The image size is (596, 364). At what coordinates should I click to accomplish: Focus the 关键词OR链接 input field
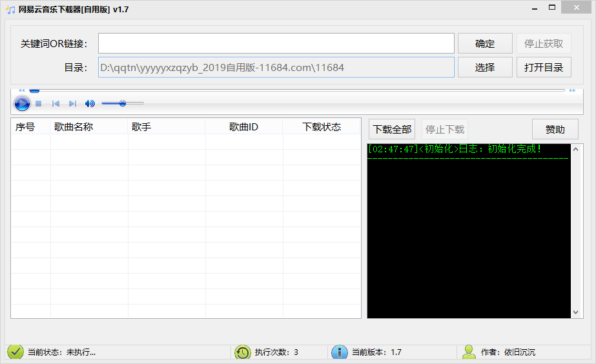pos(276,43)
